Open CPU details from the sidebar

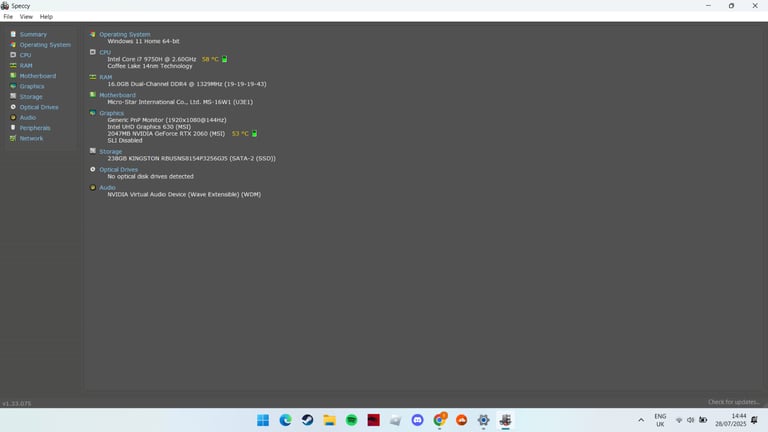pos(25,55)
